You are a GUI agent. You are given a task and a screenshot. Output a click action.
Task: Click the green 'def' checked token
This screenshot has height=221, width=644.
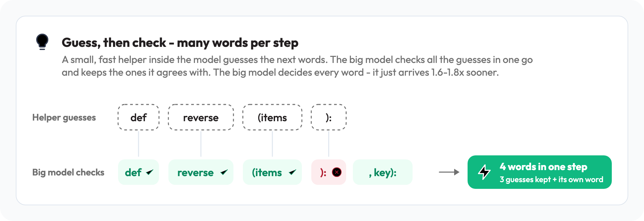pos(139,172)
